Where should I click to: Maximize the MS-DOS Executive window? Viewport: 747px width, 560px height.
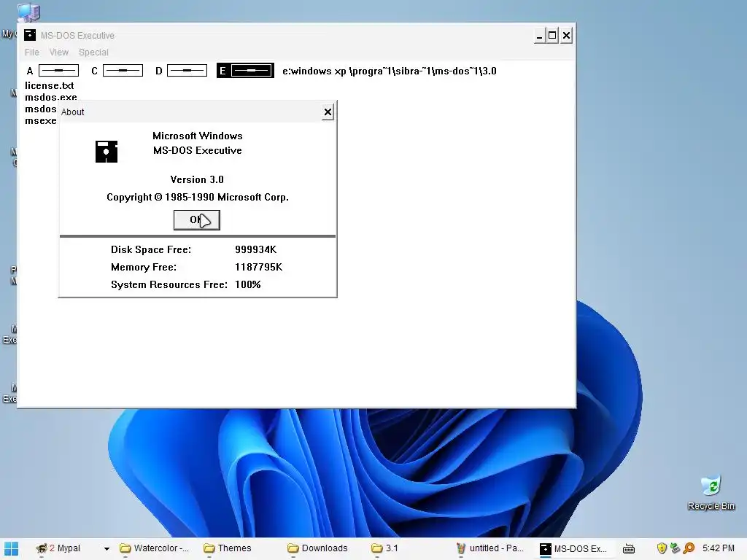coord(552,35)
